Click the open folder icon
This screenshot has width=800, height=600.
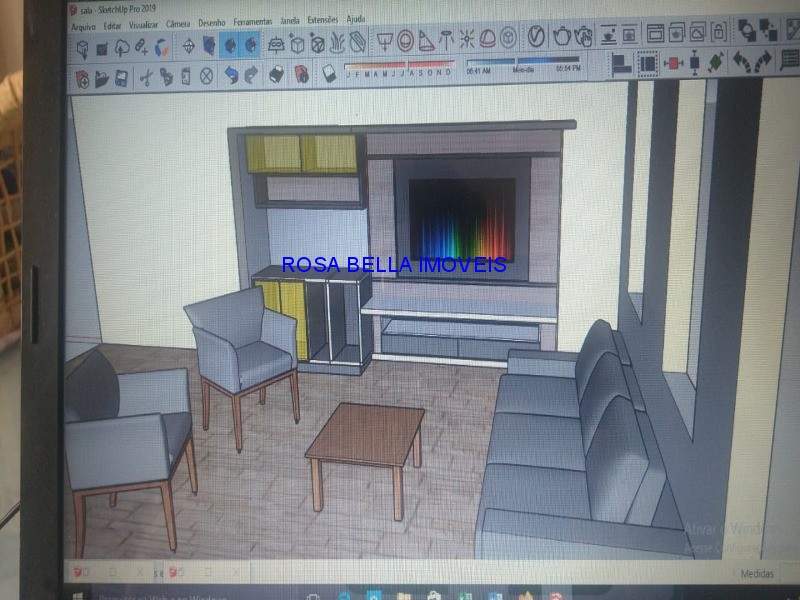coord(102,79)
